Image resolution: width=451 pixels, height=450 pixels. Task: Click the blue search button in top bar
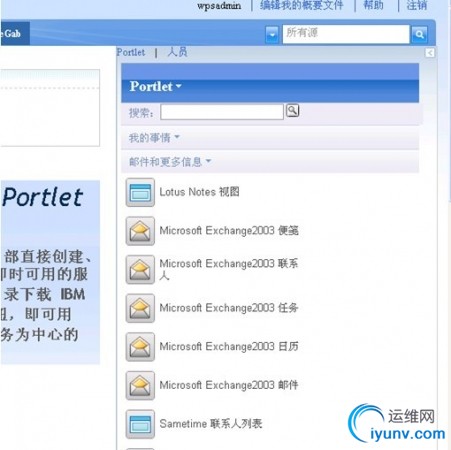click(x=419, y=34)
